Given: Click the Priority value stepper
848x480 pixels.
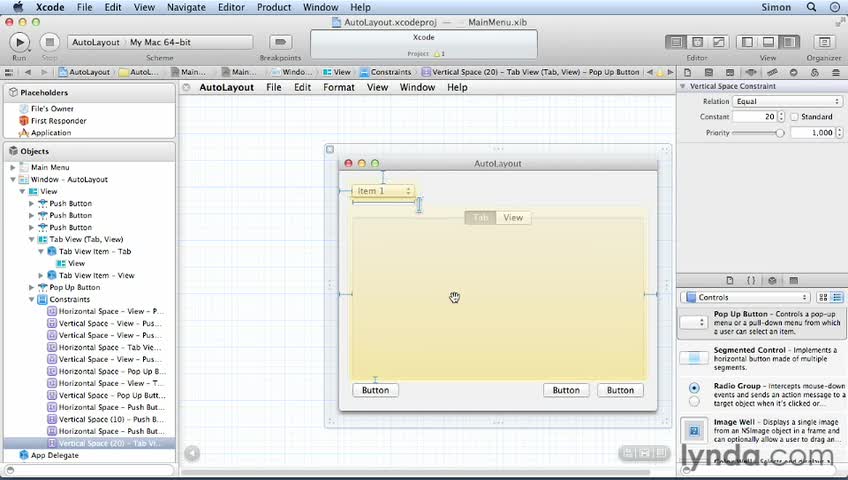Looking at the screenshot, I should tap(839, 132).
